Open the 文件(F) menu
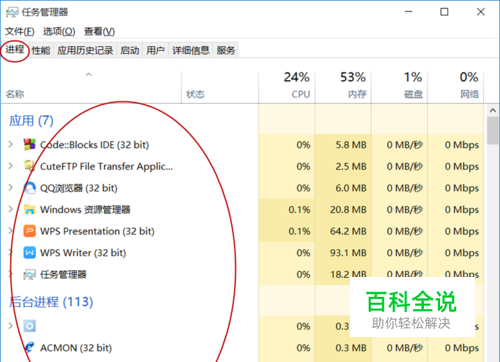Image resolution: width=500 pixels, height=362 pixels. 20,31
